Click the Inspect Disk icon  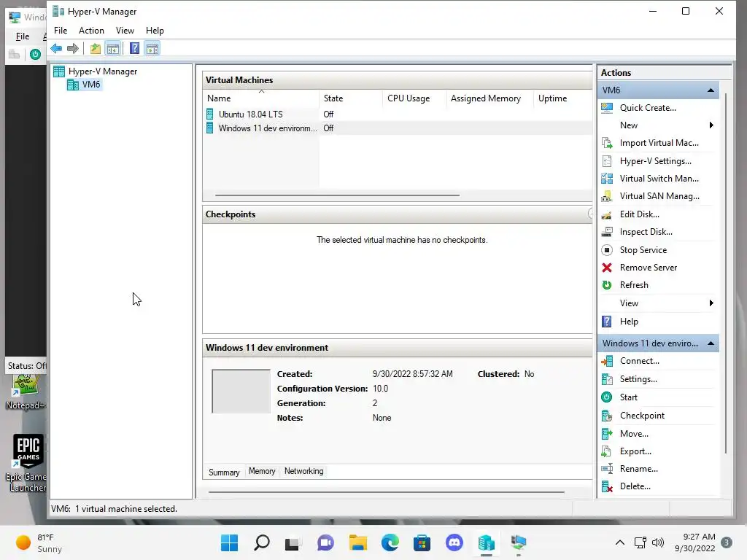607,233
